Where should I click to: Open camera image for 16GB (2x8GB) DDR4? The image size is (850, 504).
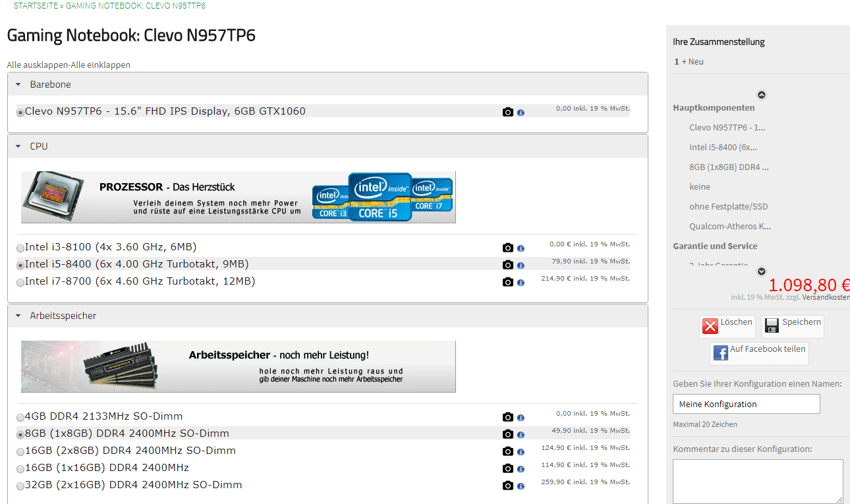[x=507, y=451]
